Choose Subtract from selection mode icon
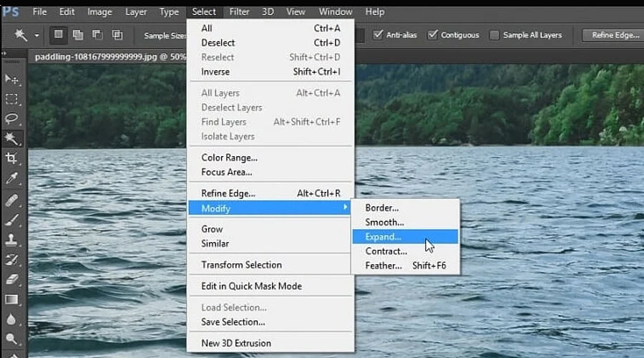This screenshot has height=358, width=644. tap(97, 35)
